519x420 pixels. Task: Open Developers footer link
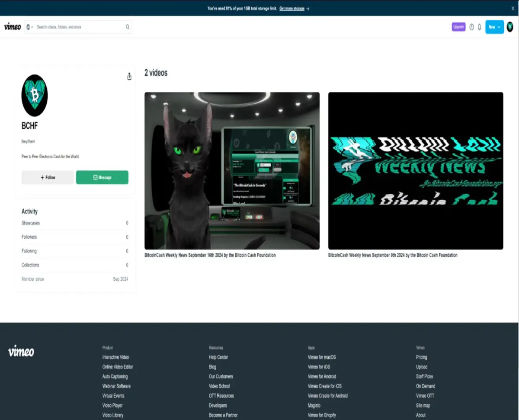point(218,406)
